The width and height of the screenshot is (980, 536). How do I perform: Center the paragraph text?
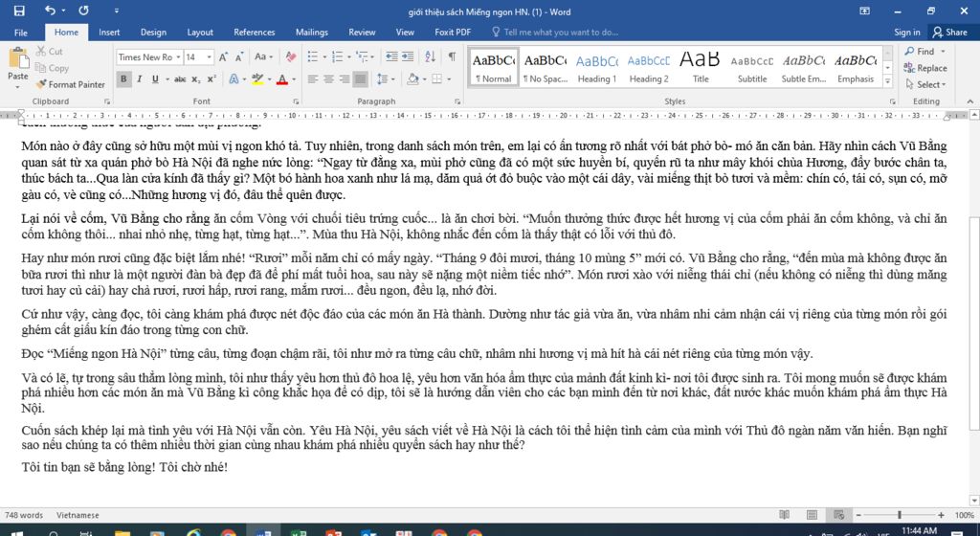[328, 79]
